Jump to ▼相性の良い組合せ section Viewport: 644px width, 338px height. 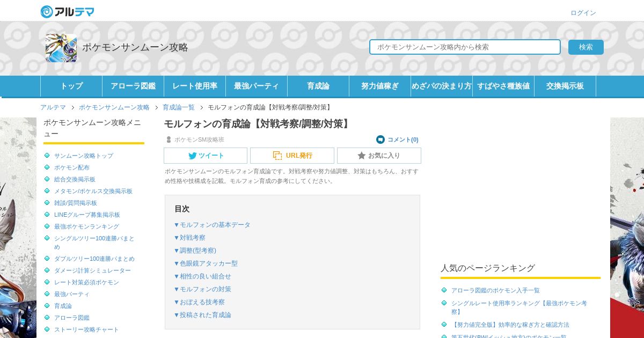click(x=202, y=276)
